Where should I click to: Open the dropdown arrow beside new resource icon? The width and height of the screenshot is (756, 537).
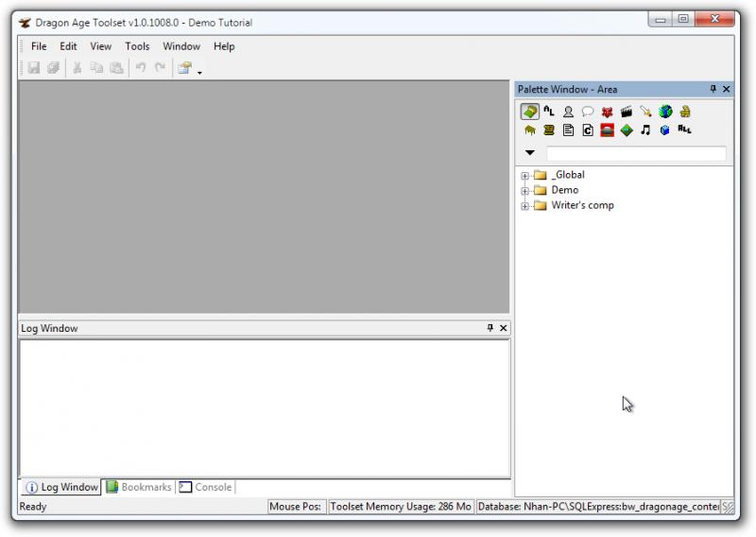click(199, 73)
